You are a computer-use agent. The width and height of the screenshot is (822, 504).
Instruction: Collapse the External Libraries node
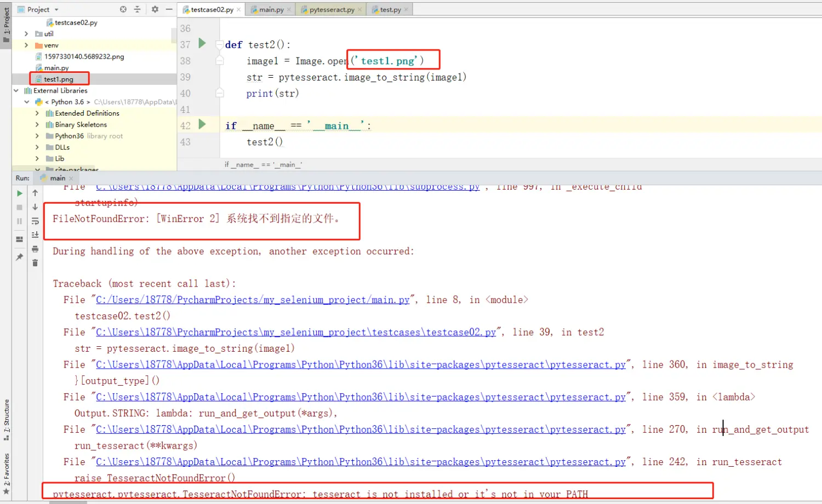16,91
